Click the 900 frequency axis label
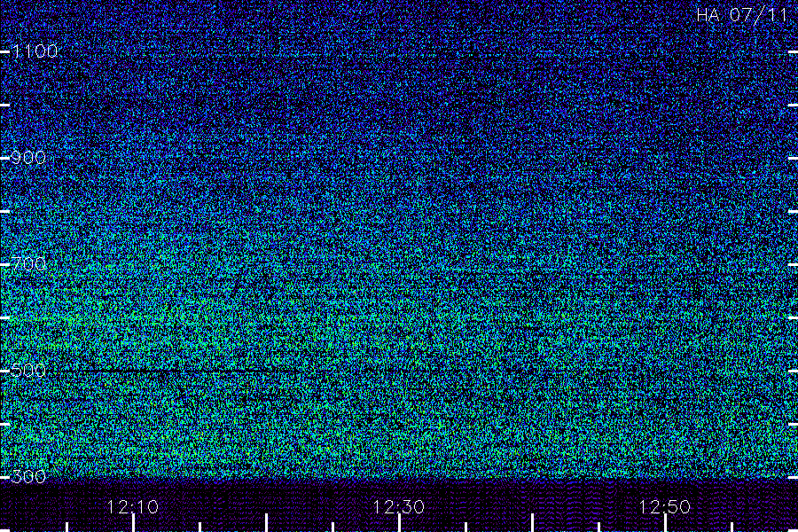The width and height of the screenshot is (798, 532). 28,158
